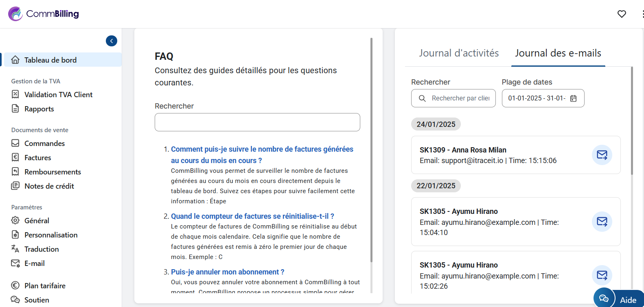Viewport: 644px width, 307px height.
Task: Open Remboursements from the sidebar
Action: coord(53,172)
